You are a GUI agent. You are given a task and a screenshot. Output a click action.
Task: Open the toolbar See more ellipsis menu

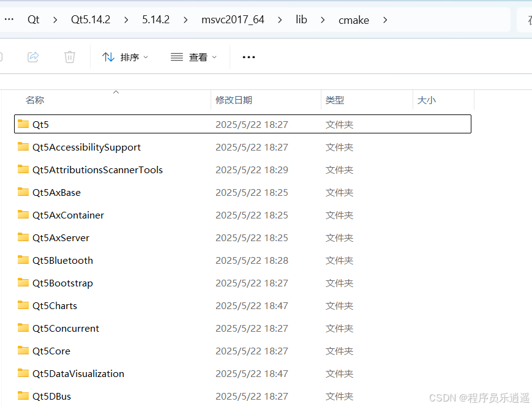coord(249,57)
